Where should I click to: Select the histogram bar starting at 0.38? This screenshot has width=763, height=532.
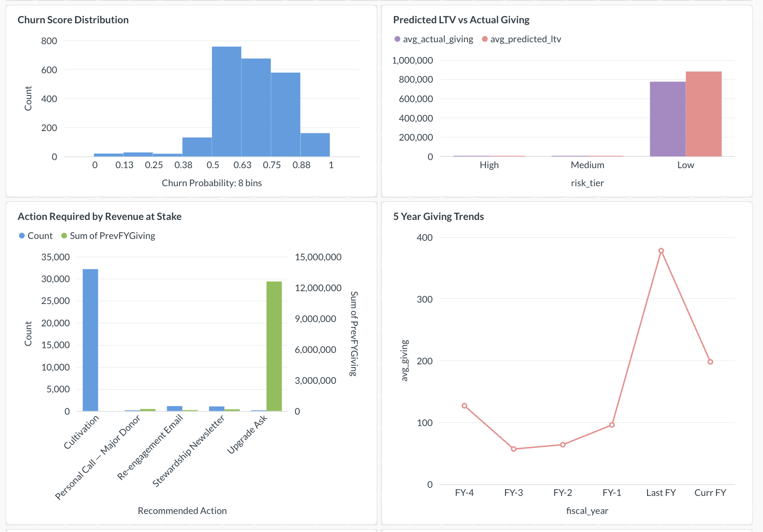click(197, 147)
